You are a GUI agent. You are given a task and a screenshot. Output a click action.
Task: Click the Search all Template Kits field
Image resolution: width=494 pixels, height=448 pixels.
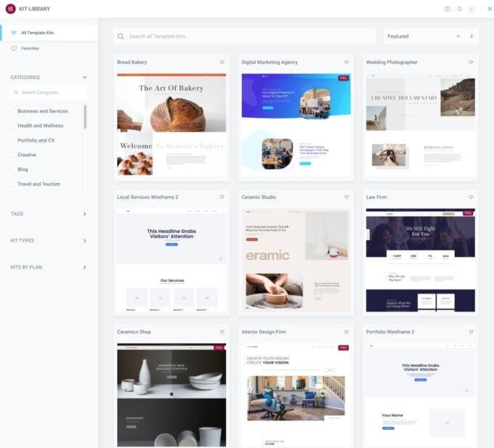pyautogui.click(x=245, y=36)
